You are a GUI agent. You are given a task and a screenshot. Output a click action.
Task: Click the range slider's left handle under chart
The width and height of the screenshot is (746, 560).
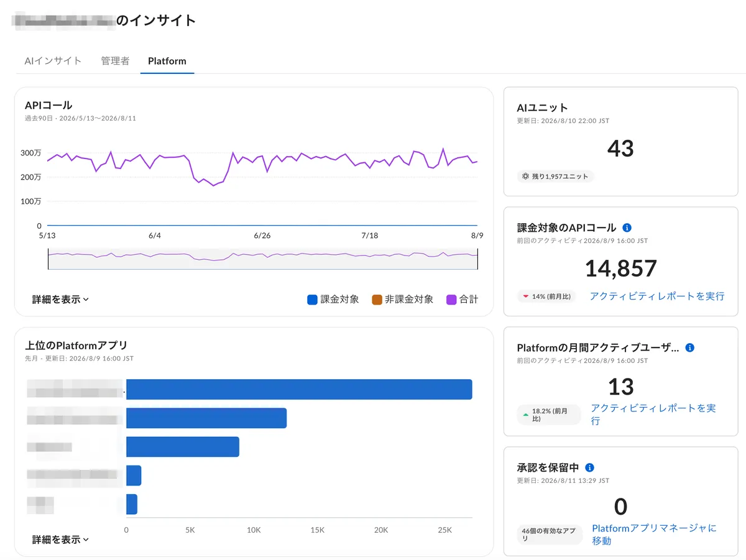[x=48, y=259]
